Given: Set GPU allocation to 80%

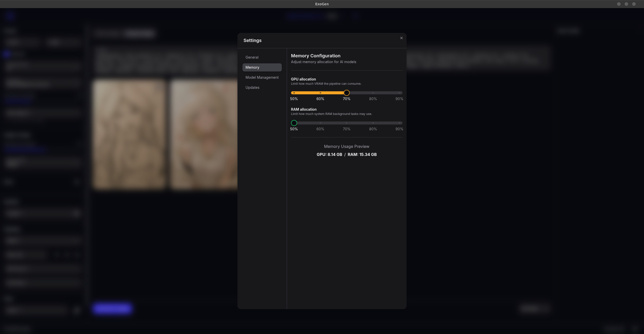Looking at the screenshot, I should pyautogui.click(x=373, y=93).
